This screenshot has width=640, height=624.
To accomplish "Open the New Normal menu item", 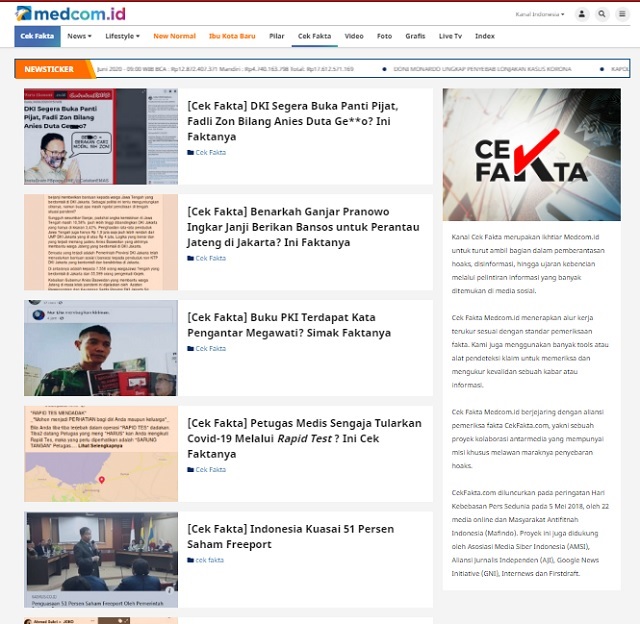I will point(174,36).
